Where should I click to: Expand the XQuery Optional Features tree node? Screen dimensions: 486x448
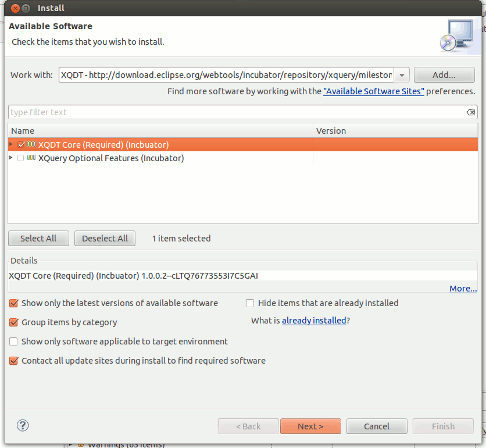[10, 158]
